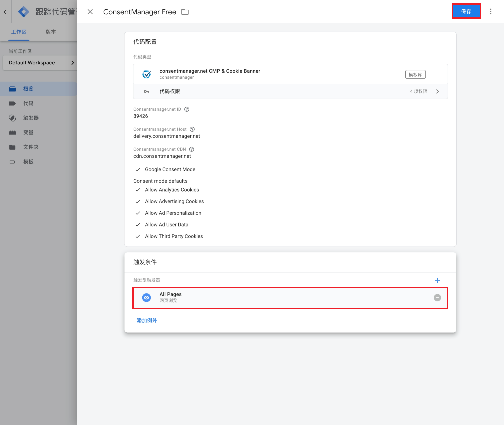Remove the All Pages trigger
Image resolution: width=504 pixels, height=425 pixels.
(x=437, y=298)
